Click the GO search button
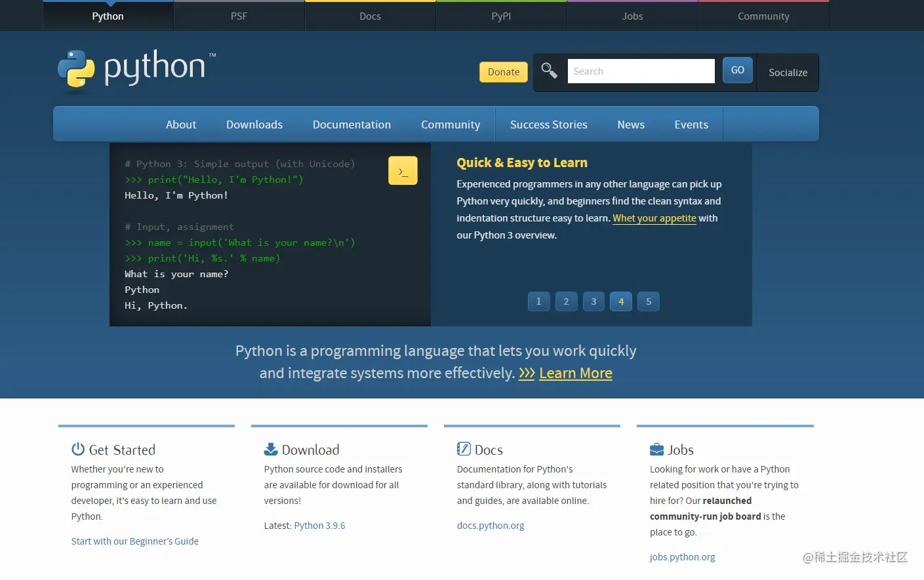Screen dimensions: 924x580 click(738, 70)
